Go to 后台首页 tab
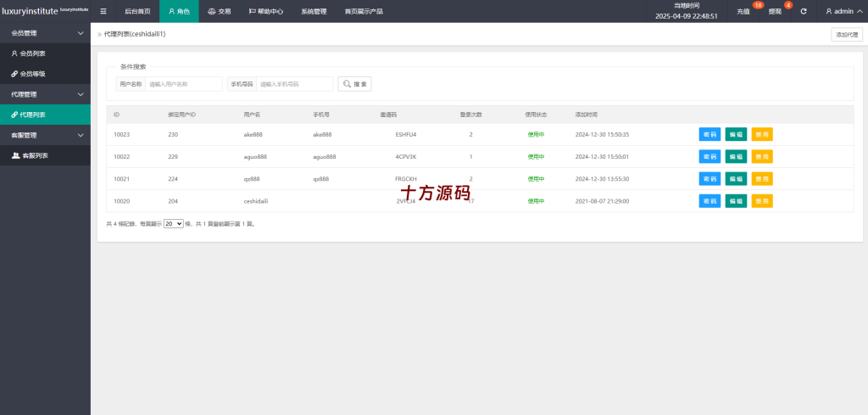This screenshot has height=415, width=868. 138,11
